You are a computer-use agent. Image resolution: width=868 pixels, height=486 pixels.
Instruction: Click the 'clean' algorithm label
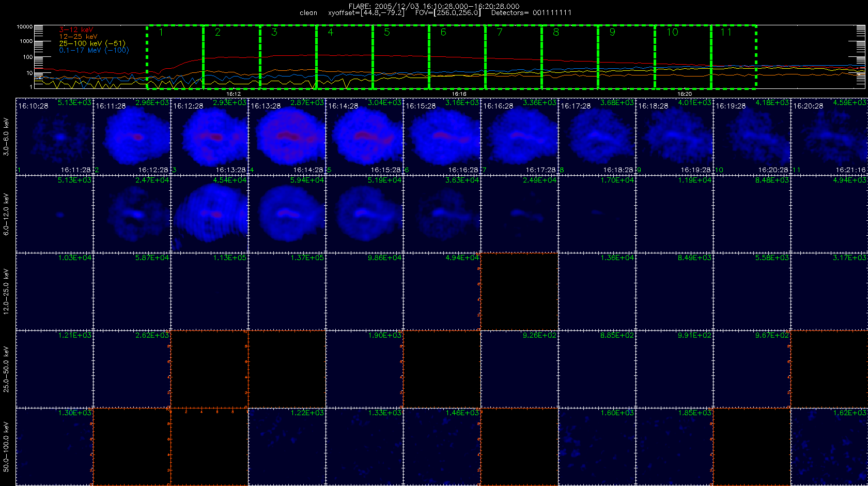[x=308, y=13]
